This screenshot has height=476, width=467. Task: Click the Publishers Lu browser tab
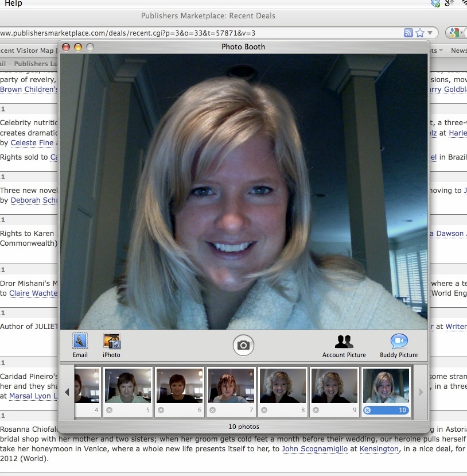coord(29,64)
